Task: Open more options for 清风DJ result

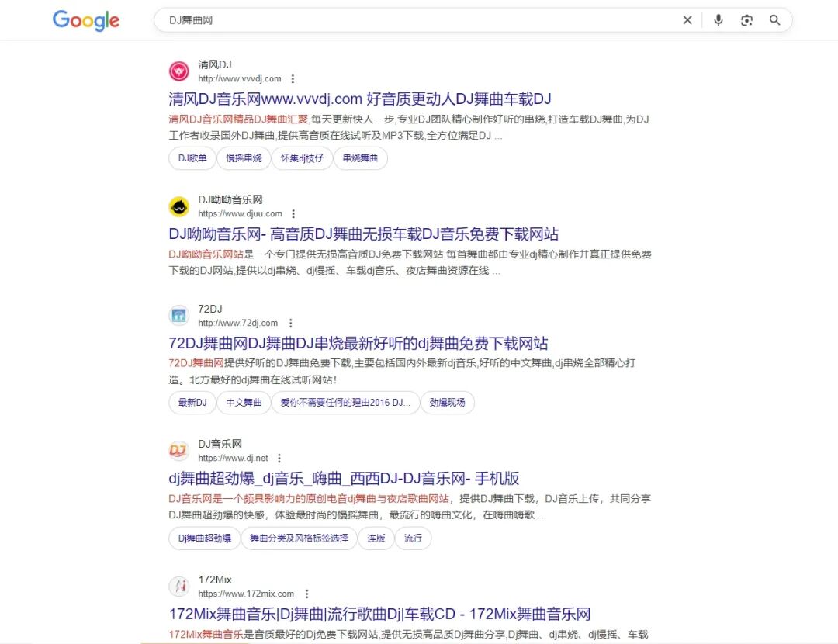Action: click(293, 78)
